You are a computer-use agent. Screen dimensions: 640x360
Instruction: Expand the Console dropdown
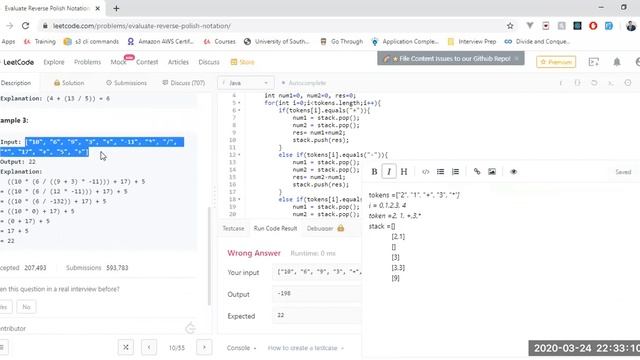[241, 348]
